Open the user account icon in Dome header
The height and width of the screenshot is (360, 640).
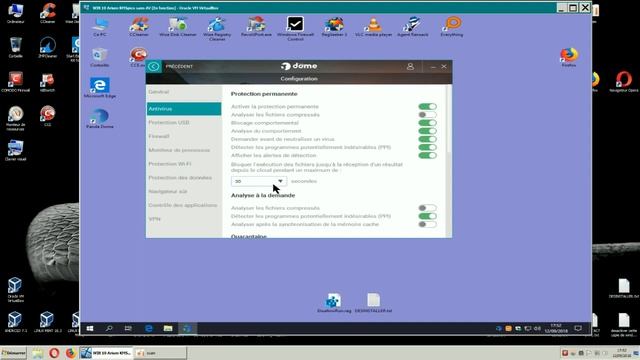(410, 66)
